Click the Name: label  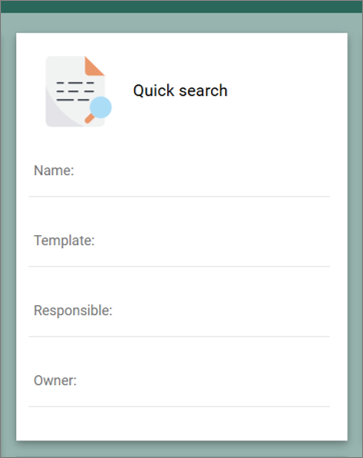tap(54, 171)
